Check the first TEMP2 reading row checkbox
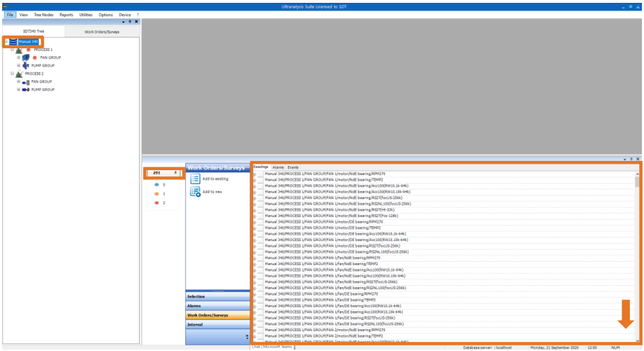The width and height of the screenshot is (644, 351). [x=260, y=180]
